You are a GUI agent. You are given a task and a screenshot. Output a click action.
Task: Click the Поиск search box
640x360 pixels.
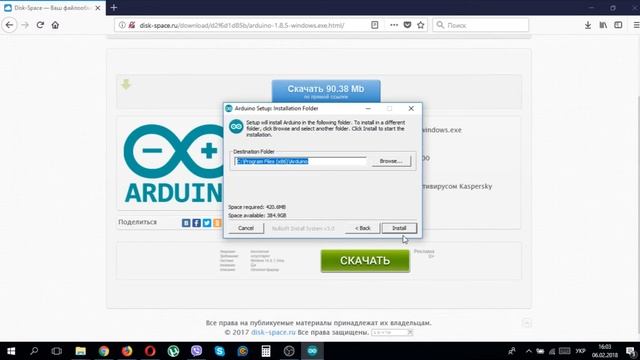coord(480,25)
